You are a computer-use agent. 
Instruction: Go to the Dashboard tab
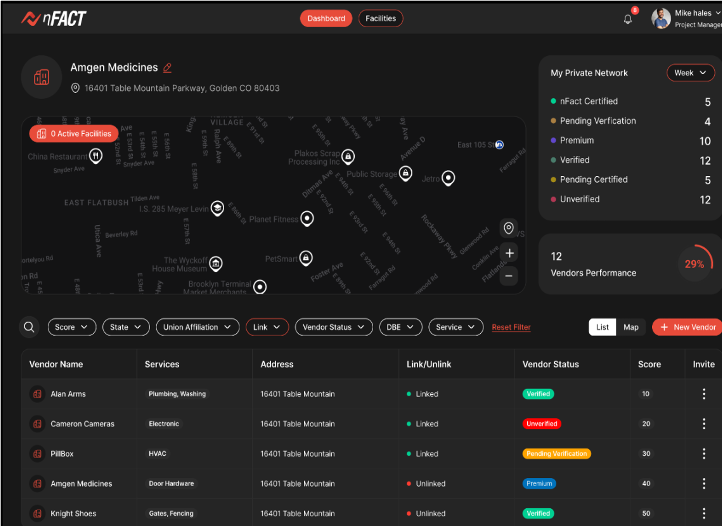[326, 18]
